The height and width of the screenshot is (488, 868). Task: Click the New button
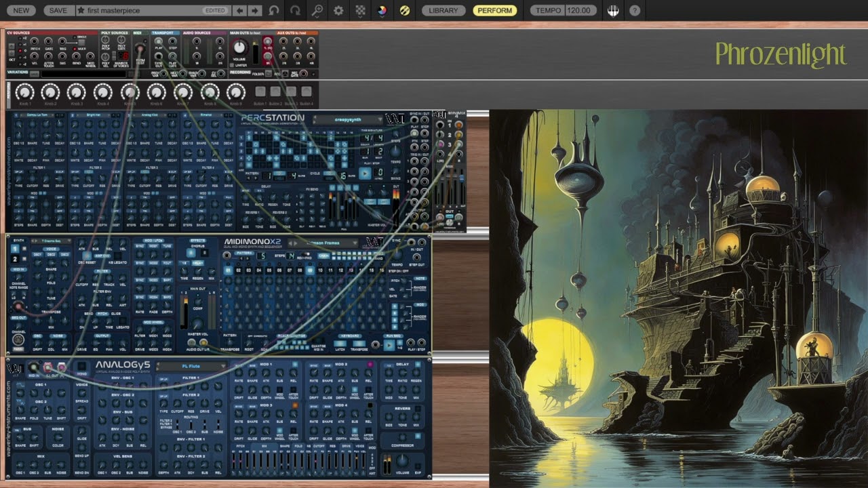(x=21, y=11)
